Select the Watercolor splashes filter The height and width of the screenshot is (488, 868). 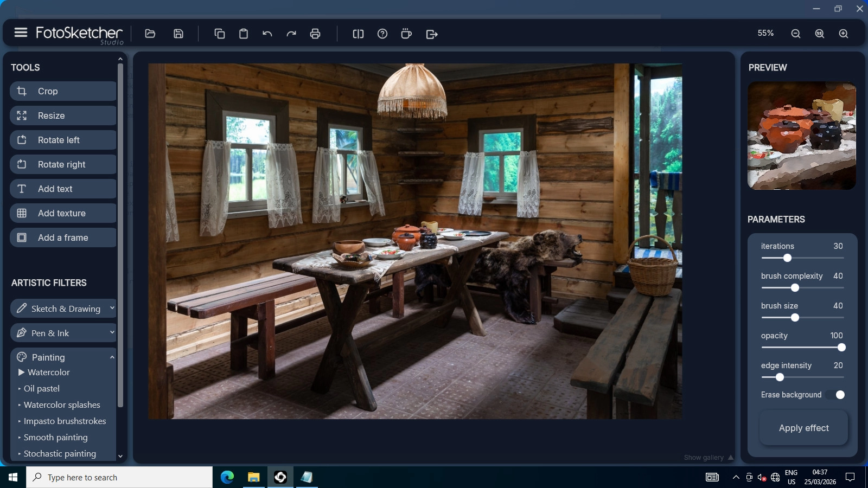tap(62, 405)
